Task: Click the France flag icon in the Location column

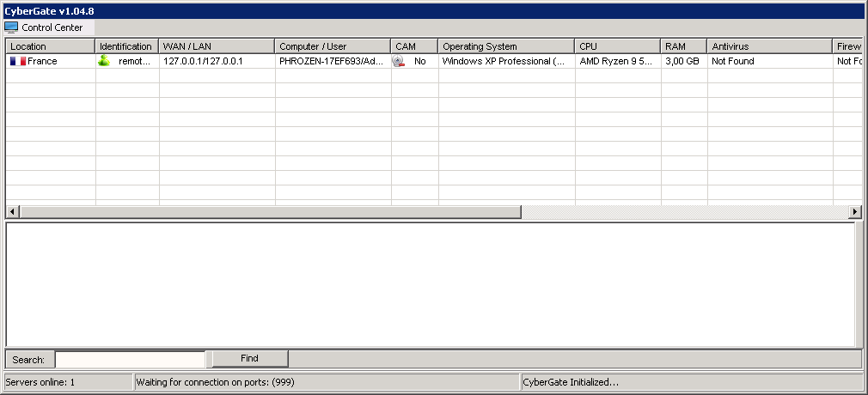Action: 17,62
